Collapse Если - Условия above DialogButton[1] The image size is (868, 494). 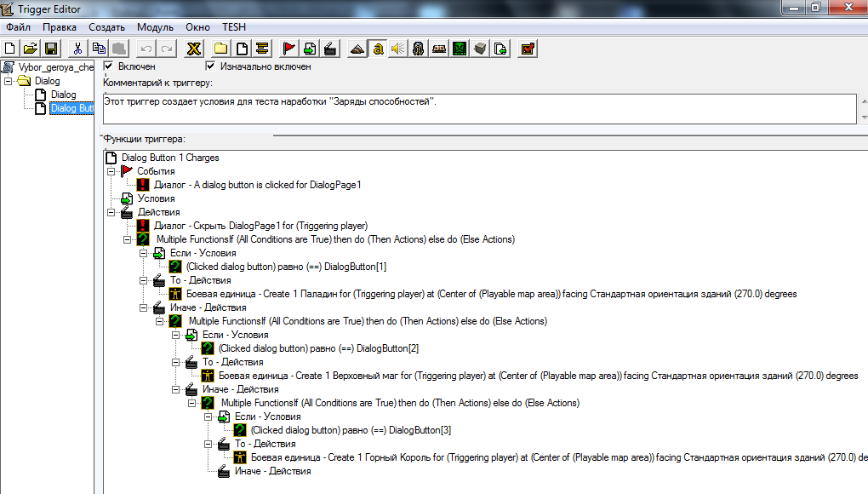(x=143, y=253)
